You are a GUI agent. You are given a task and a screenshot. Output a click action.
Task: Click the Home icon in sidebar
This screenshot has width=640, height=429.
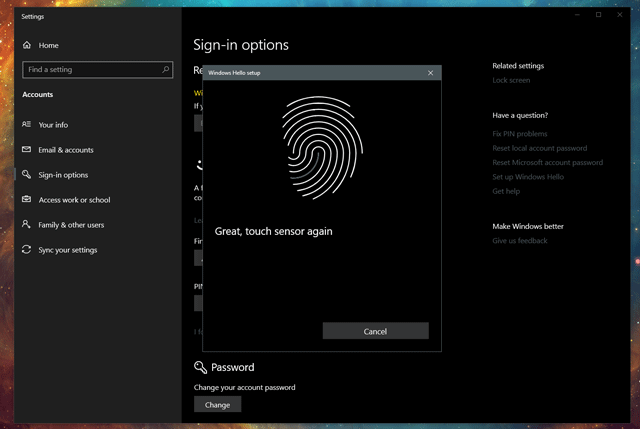pos(27,45)
